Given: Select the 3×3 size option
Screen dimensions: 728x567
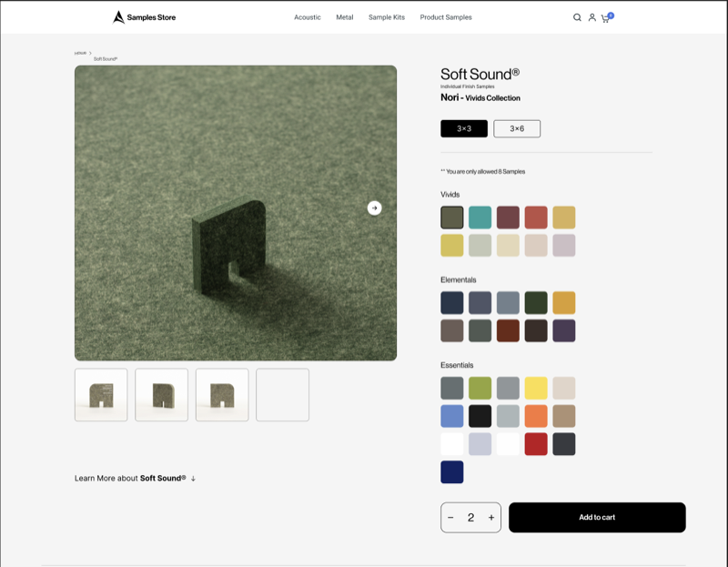Looking at the screenshot, I should pyautogui.click(x=464, y=128).
